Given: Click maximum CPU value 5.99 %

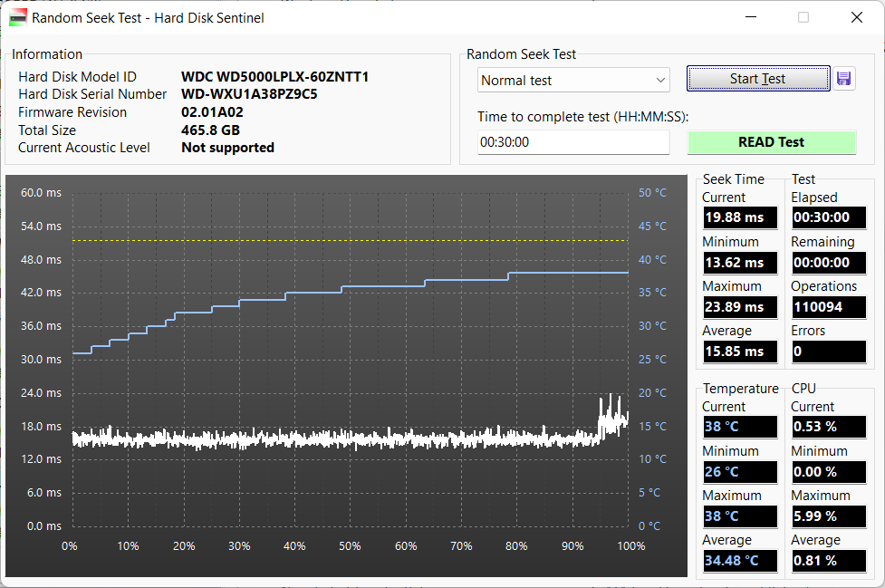Looking at the screenshot, I should tap(829, 516).
